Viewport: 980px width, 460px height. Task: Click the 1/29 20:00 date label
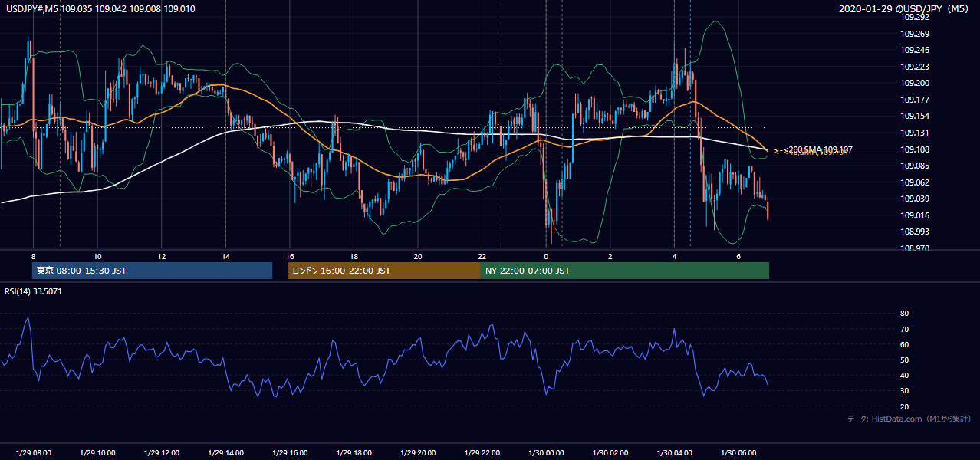pyautogui.click(x=418, y=452)
